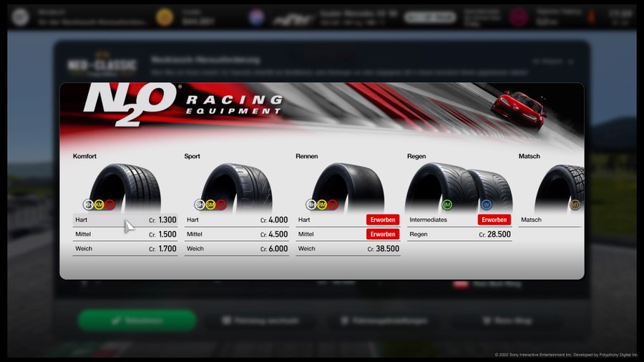The height and width of the screenshot is (362, 644).
Task: Click the wet tyre image with W badge
Action: tap(492, 191)
